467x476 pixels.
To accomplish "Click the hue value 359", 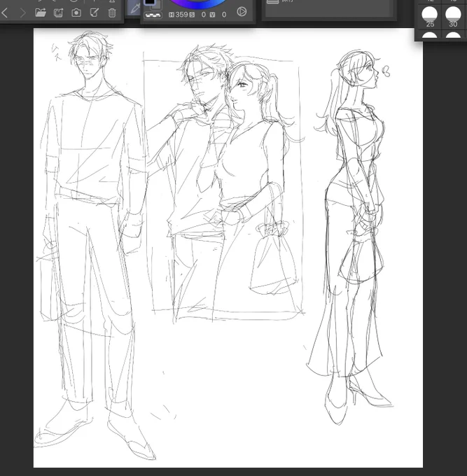I will (181, 15).
